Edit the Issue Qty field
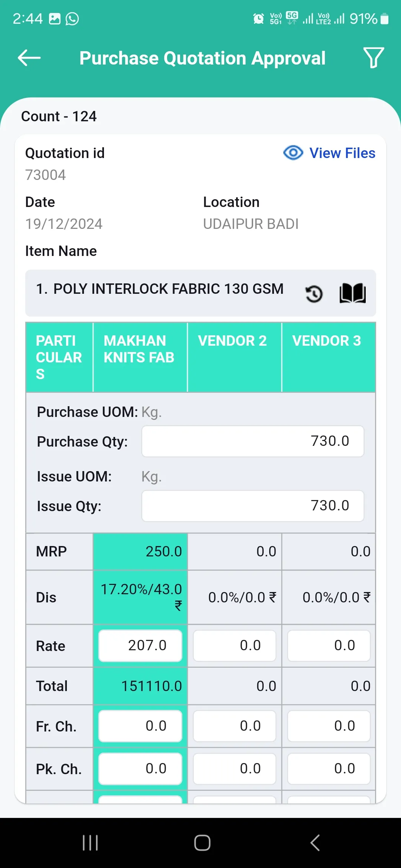Screen dimensions: 401x868 [253, 506]
